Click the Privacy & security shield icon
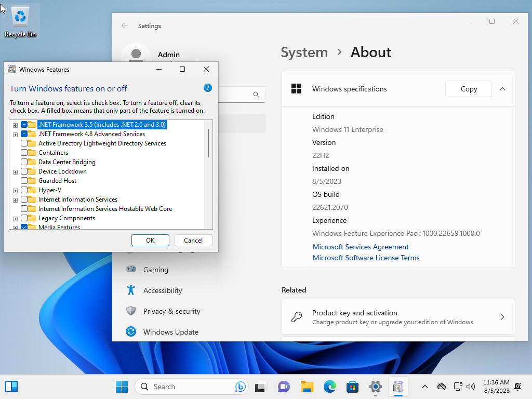Viewport: 532px width, 399px height. pyautogui.click(x=131, y=311)
